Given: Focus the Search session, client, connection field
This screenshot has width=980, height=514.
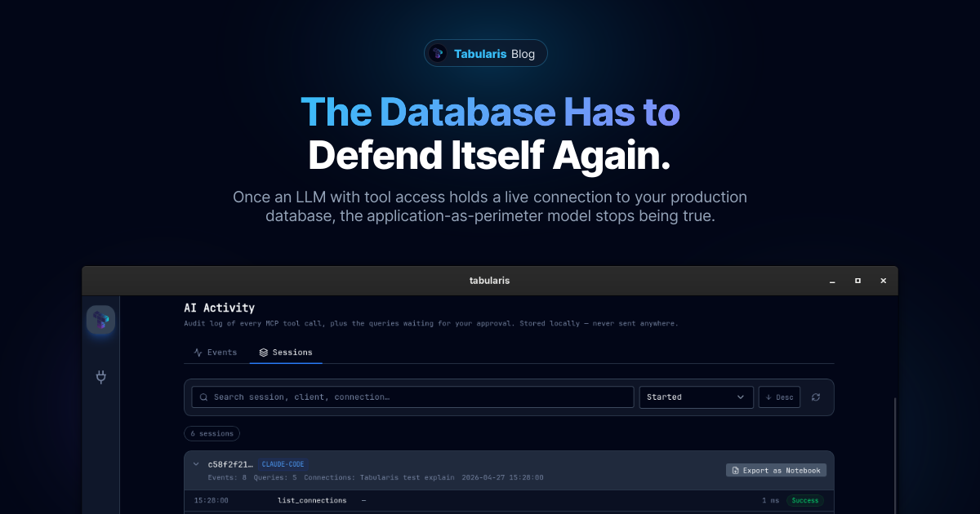Looking at the screenshot, I should tap(412, 397).
